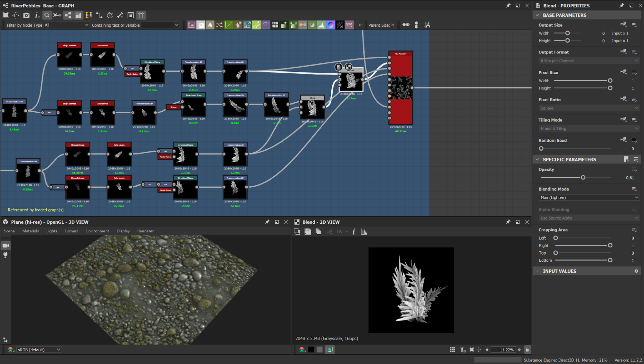Click the info icon in 2D view toolbar

(354, 231)
